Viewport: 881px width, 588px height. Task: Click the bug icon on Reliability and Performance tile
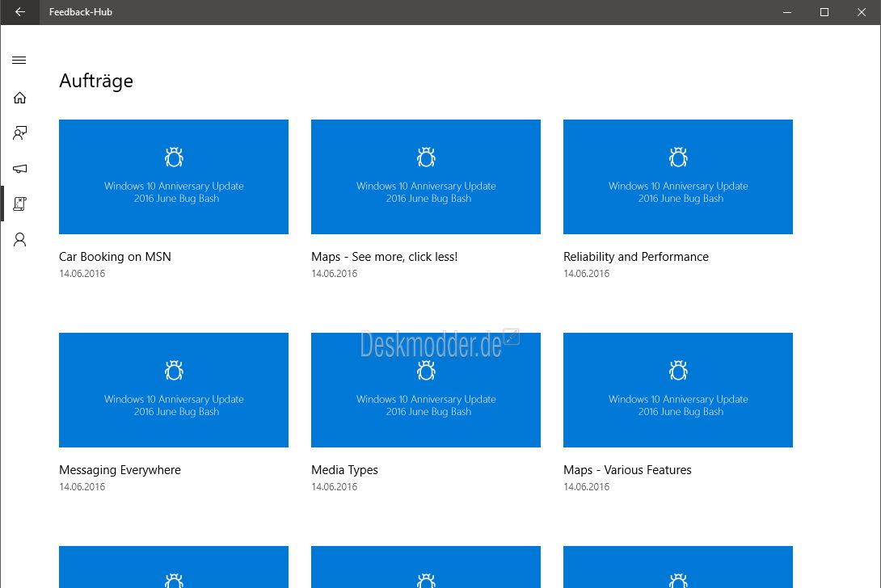tap(678, 157)
